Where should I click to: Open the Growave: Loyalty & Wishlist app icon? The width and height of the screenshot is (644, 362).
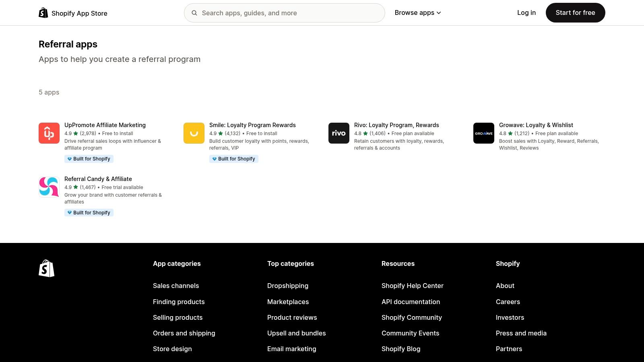coord(483,133)
